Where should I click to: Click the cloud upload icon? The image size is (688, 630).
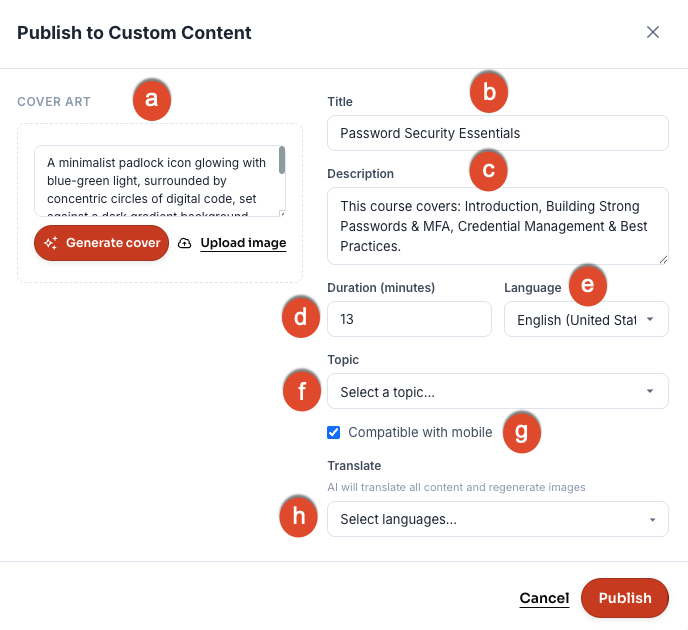pyautogui.click(x=185, y=243)
